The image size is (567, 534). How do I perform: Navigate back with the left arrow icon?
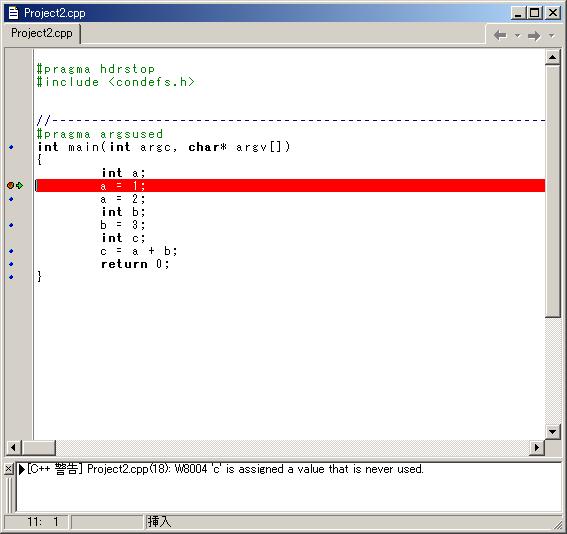[500, 35]
